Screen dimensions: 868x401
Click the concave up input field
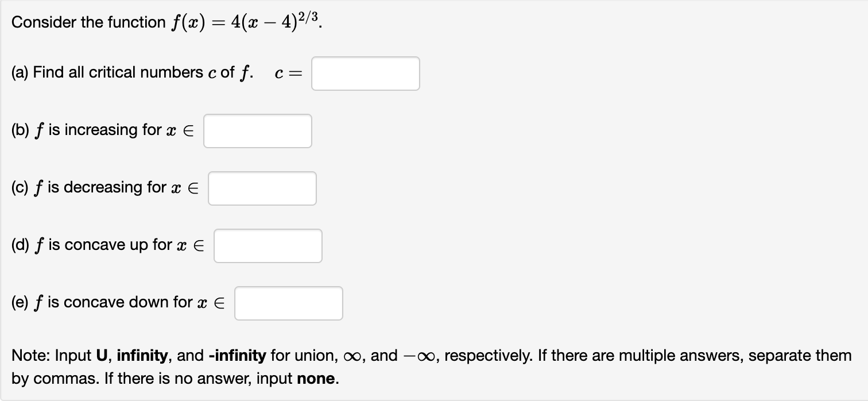point(268,245)
